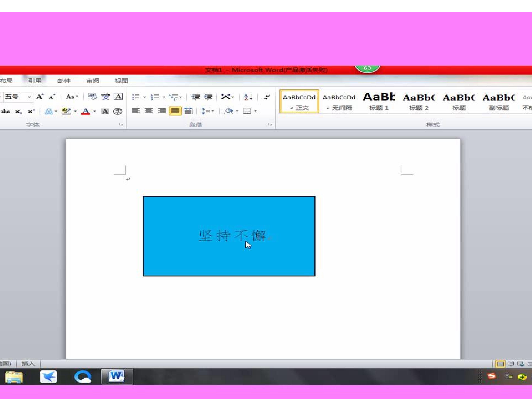This screenshot has width=532, height=399.
Task: Open the 布局 ribbon tab
Action: click(x=6, y=81)
